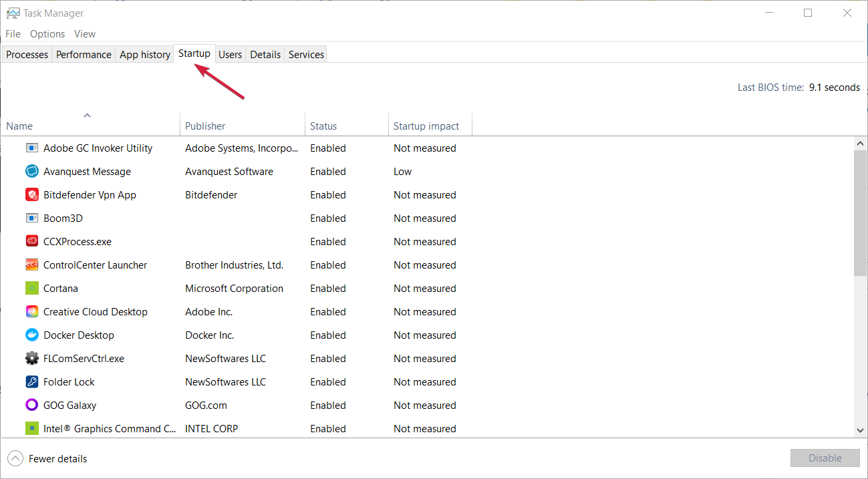
Task: Collapse view with Fewer details chevron
Action: pyautogui.click(x=15, y=458)
